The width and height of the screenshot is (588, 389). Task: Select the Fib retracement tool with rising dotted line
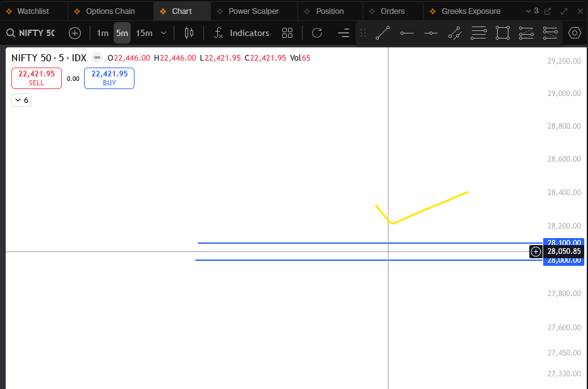click(x=526, y=33)
